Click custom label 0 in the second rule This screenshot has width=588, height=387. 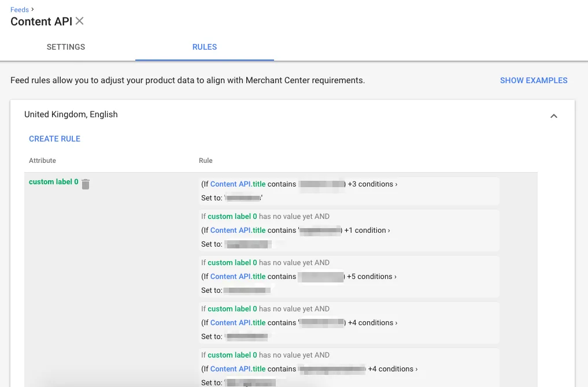[x=232, y=216]
